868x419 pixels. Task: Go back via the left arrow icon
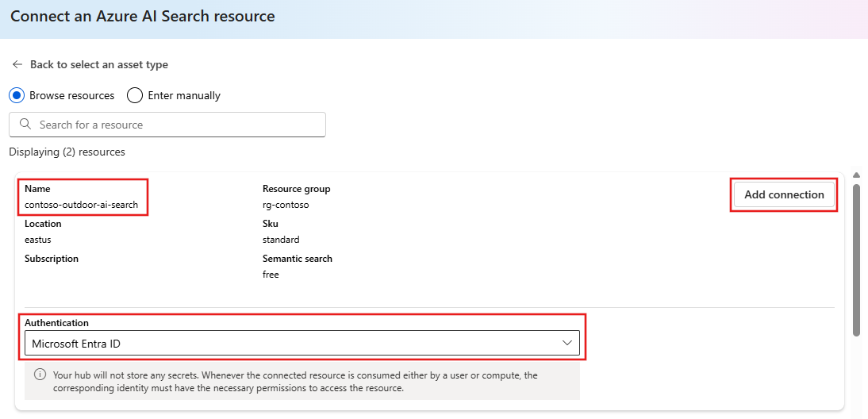(x=17, y=65)
